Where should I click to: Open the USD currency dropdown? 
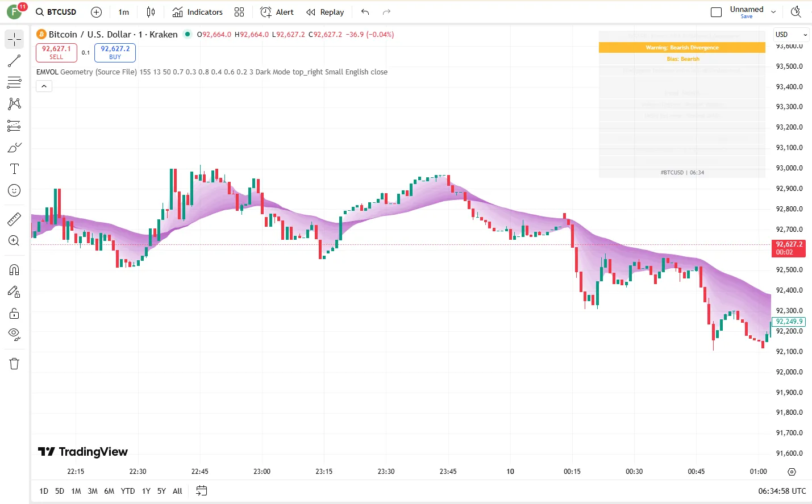click(x=791, y=35)
